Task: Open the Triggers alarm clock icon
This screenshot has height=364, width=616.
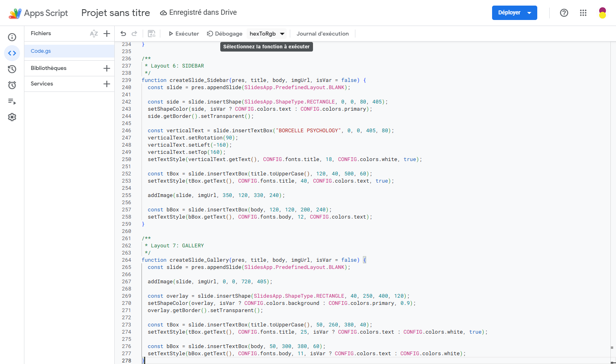Action: (12, 85)
